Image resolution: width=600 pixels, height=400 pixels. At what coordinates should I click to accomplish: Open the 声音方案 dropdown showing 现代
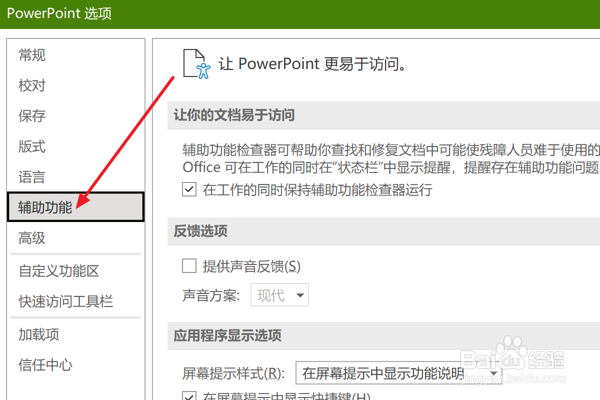pos(280,295)
